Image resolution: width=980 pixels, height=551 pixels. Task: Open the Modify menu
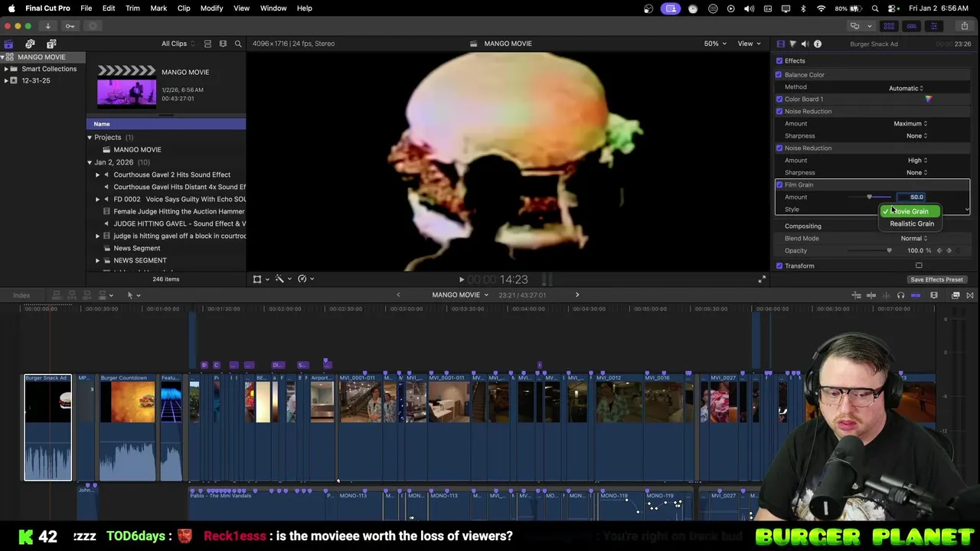211,8
